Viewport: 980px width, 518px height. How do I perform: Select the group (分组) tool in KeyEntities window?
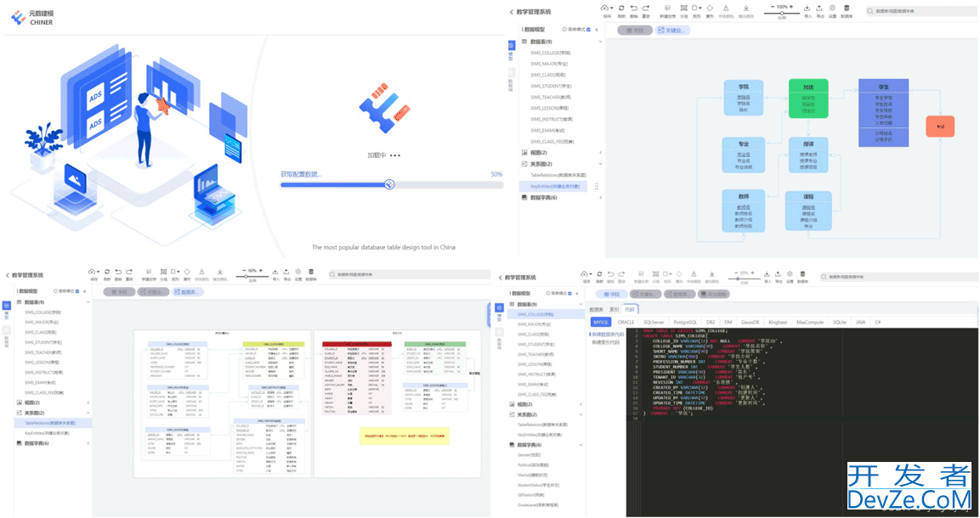pos(683,8)
